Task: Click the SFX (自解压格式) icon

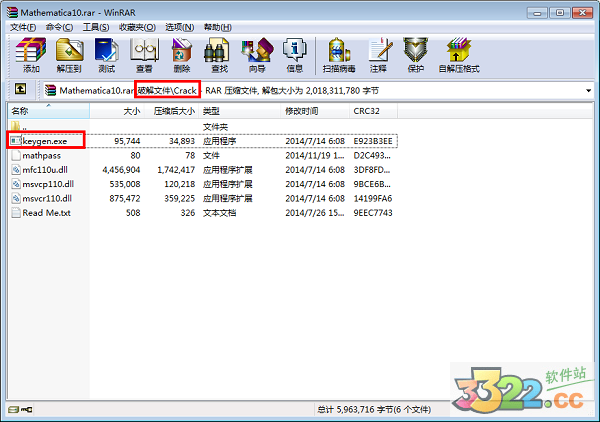Action: [x=458, y=50]
